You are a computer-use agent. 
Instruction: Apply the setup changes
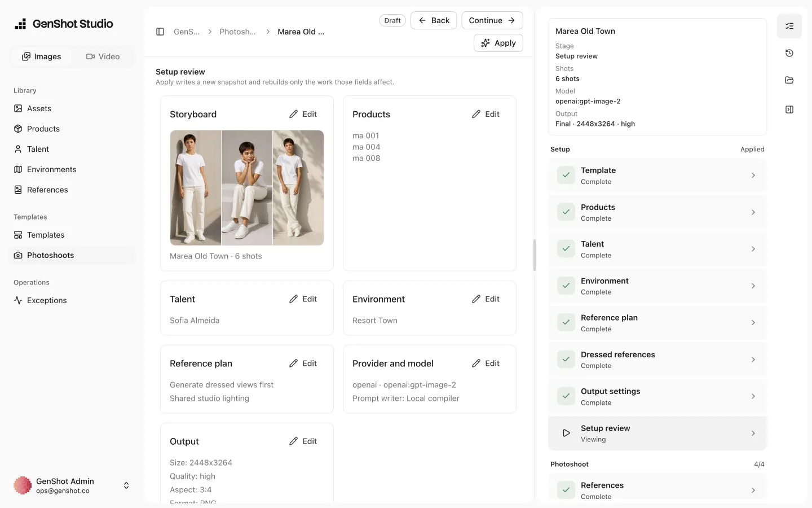coord(498,43)
